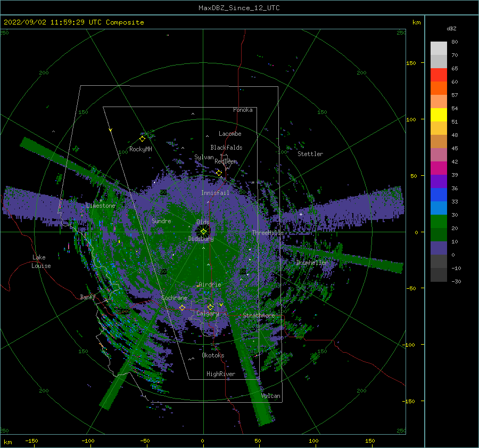Click the Strathmore town label
This screenshot has height=448, width=479.
click(259, 315)
